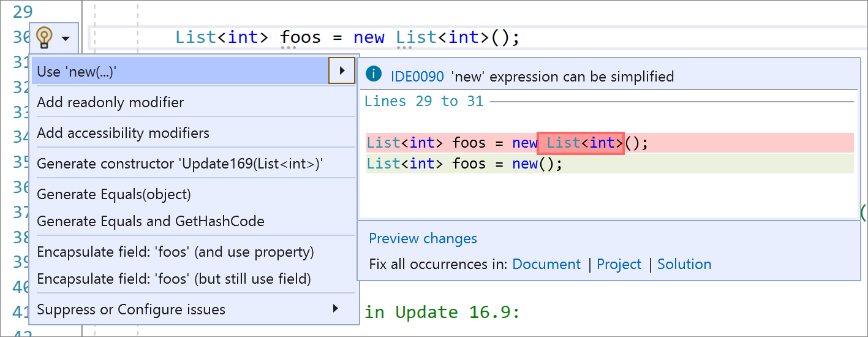Click the green 'in Update 16.9:' comment text
This screenshot has width=868, height=337.
point(442,312)
